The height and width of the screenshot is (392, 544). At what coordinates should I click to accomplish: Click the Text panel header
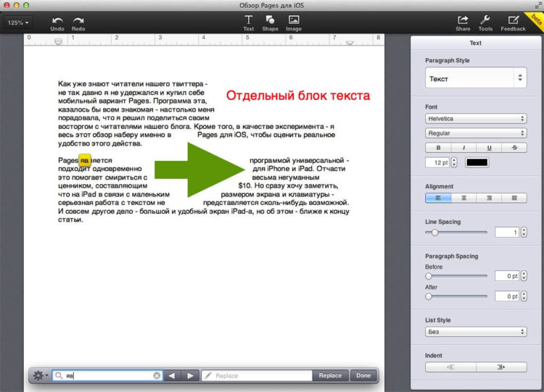coord(475,43)
